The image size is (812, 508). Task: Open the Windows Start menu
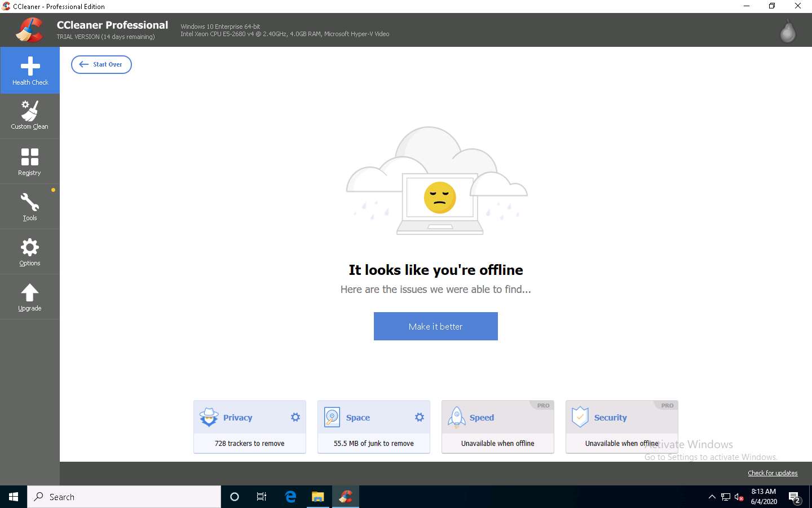pyautogui.click(x=14, y=497)
